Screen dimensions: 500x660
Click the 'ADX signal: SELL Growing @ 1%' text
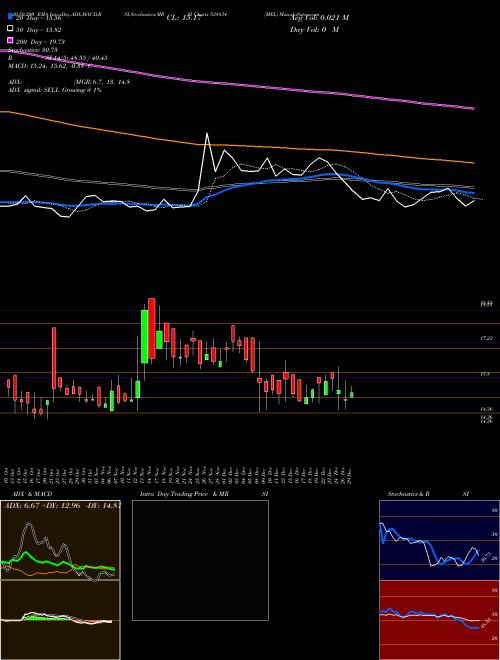(55, 90)
